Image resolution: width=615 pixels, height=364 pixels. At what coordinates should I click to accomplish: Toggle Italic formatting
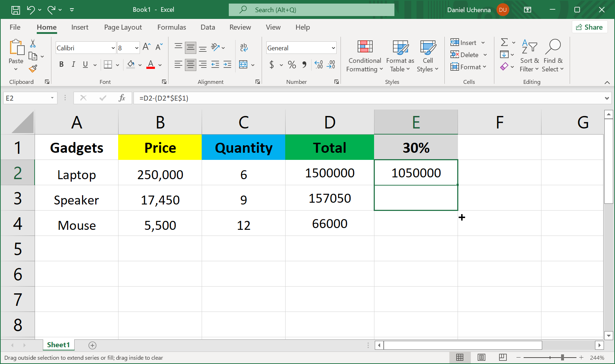coord(73,64)
